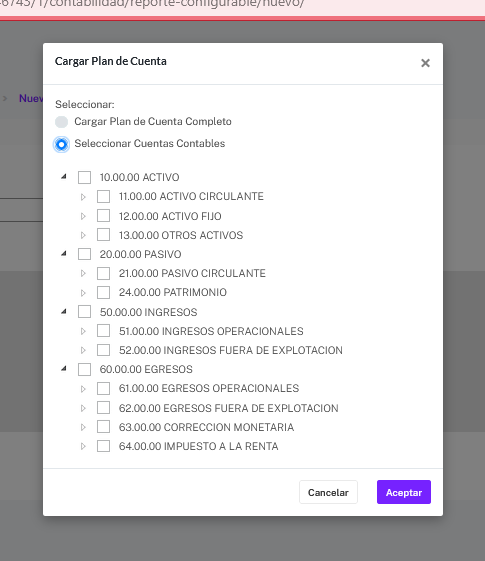The width and height of the screenshot is (485, 561).
Task: Check the 10.00.00 ACTIVO checkbox
Action: point(84,177)
